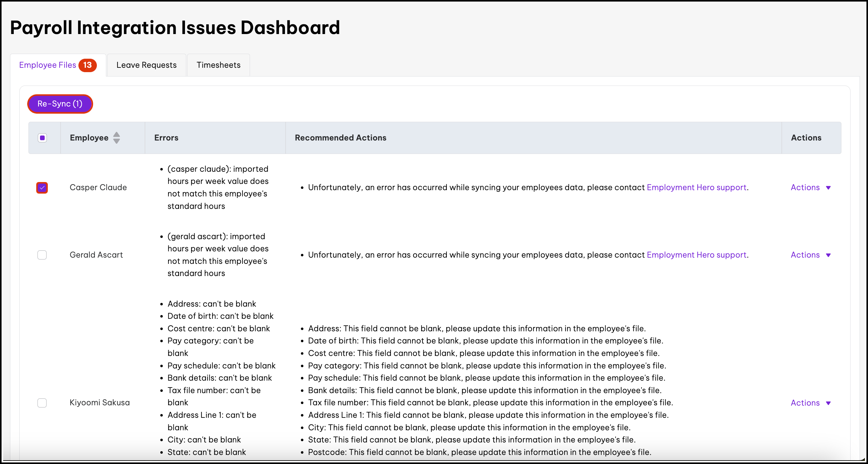
Task: Expand Actions menu for Kiyoomi Sakusa
Action: click(805, 403)
